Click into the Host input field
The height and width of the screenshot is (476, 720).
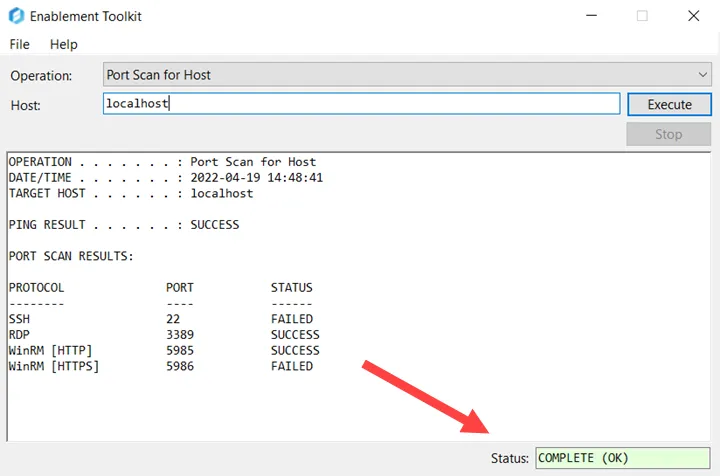click(x=361, y=104)
